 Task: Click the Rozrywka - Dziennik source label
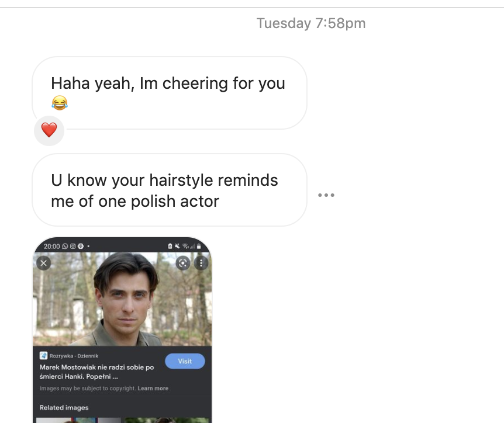pyautogui.click(x=74, y=356)
